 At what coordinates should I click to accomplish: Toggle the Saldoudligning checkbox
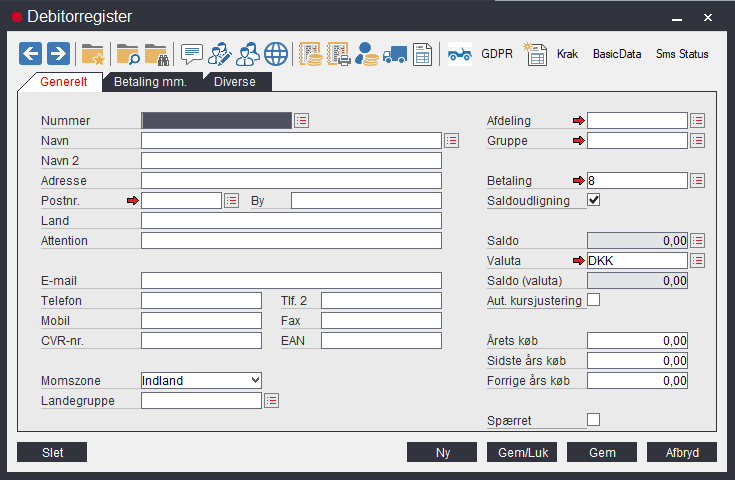pos(594,200)
